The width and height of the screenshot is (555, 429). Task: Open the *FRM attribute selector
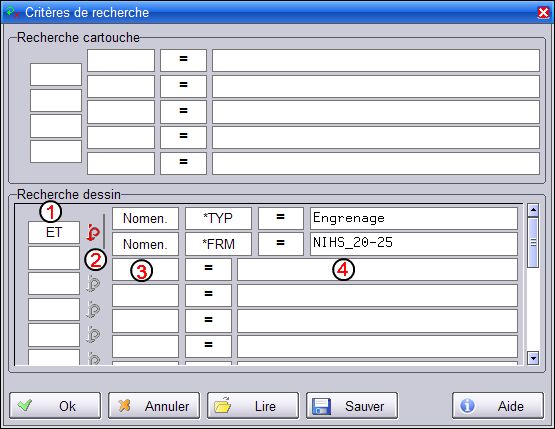[x=218, y=244]
